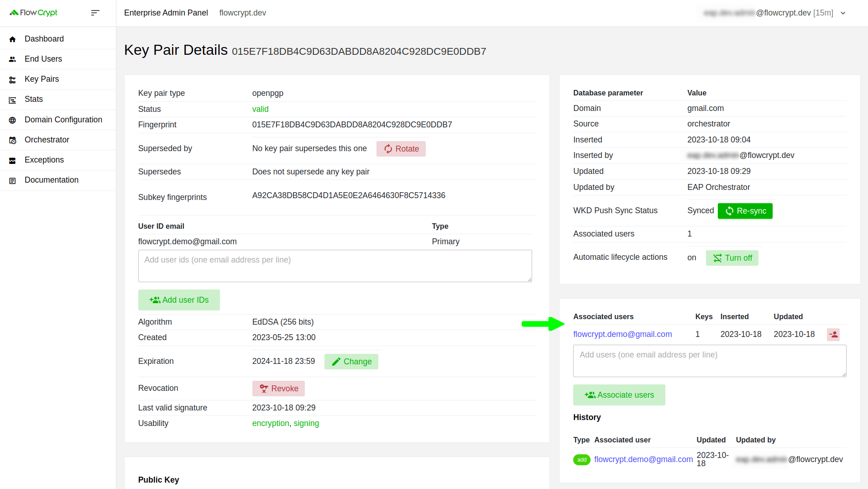Click the History heading
This screenshot has height=489, width=868.
point(587,417)
